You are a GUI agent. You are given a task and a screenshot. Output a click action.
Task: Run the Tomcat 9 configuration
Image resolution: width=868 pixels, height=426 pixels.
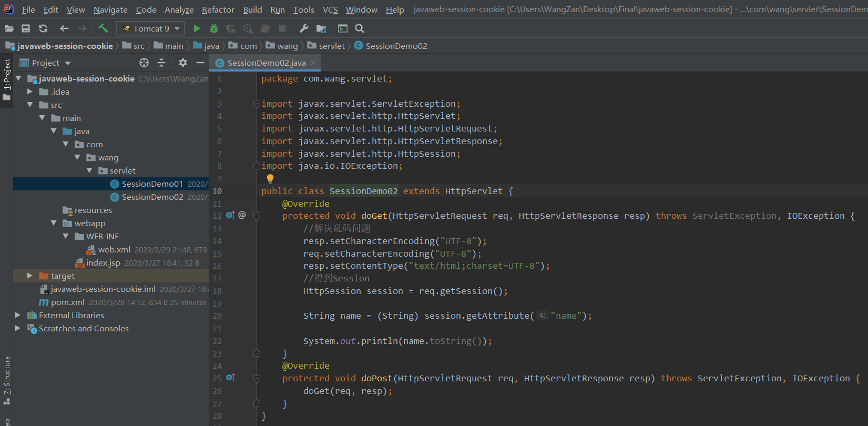[x=197, y=28]
